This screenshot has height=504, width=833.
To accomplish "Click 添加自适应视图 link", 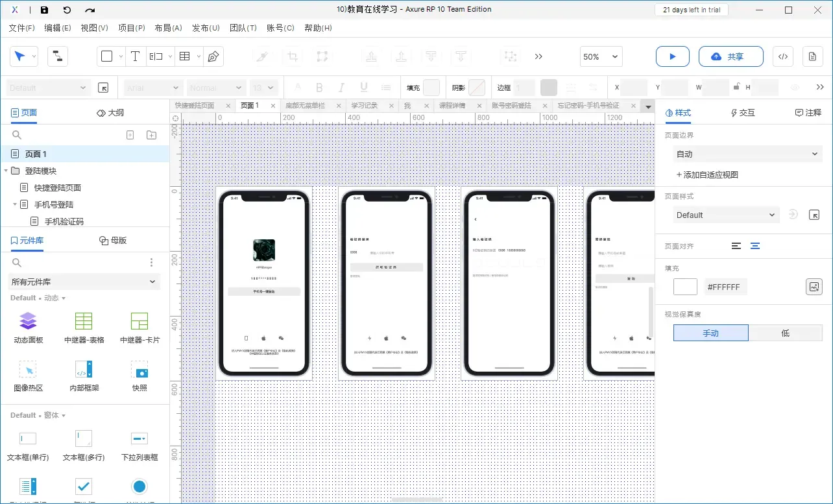I will point(707,174).
